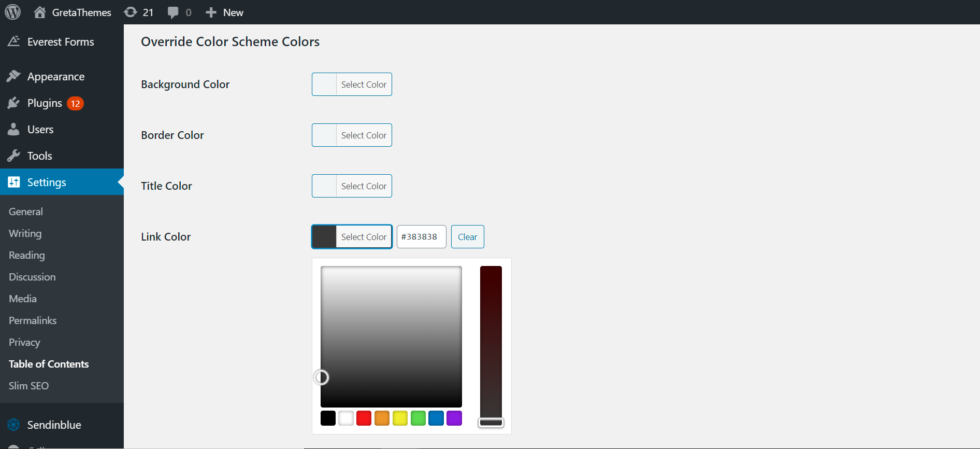This screenshot has height=449, width=980.
Task: Pick the black palette swatch
Action: (328, 418)
